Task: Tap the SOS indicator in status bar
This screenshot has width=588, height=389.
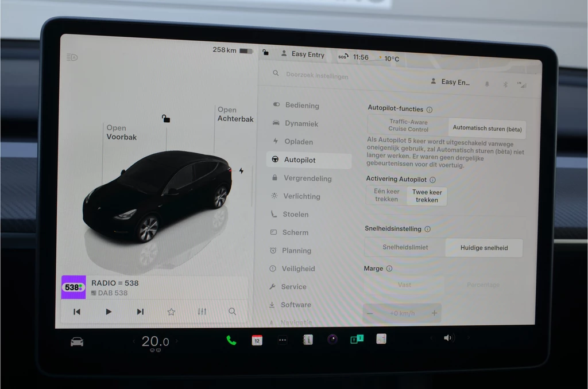Action: point(343,57)
